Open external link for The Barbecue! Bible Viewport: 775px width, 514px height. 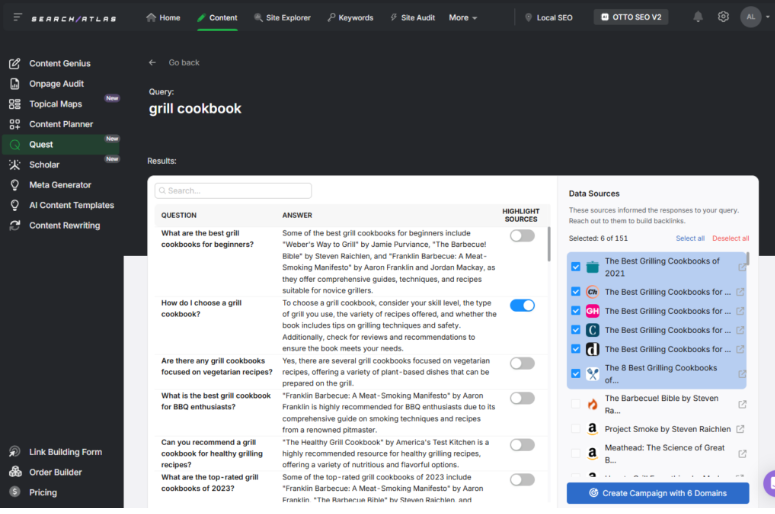click(x=742, y=404)
